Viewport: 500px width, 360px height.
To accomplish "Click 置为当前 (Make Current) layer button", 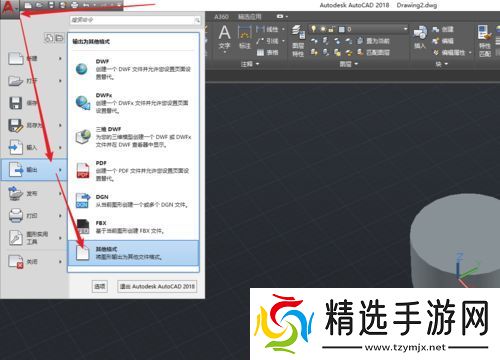I will [x=373, y=41].
